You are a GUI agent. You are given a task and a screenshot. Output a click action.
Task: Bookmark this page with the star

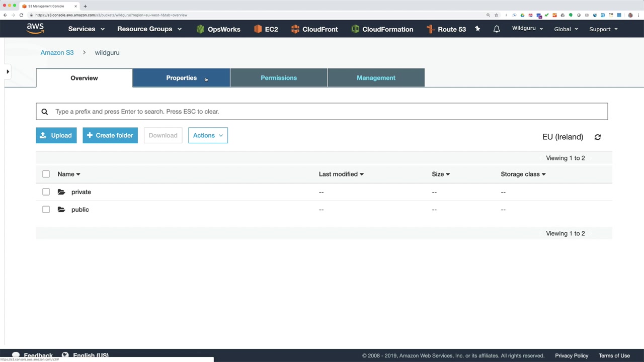[x=496, y=15]
